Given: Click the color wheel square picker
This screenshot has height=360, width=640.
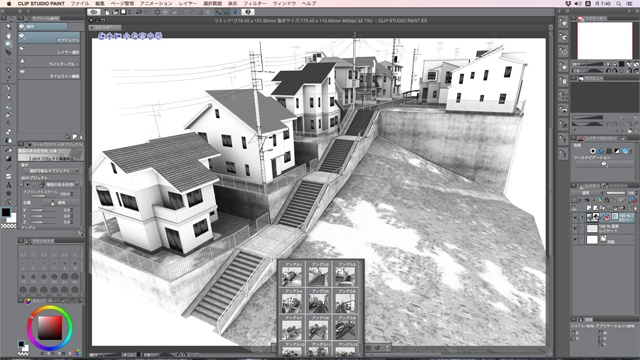Looking at the screenshot, I should pyautogui.click(x=50, y=328).
